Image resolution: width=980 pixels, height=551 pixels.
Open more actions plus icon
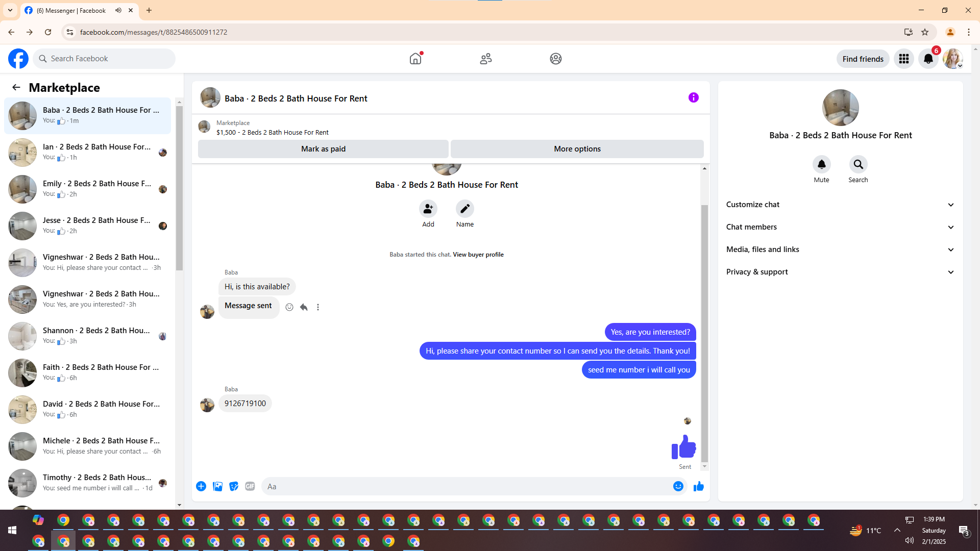(x=201, y=486)
